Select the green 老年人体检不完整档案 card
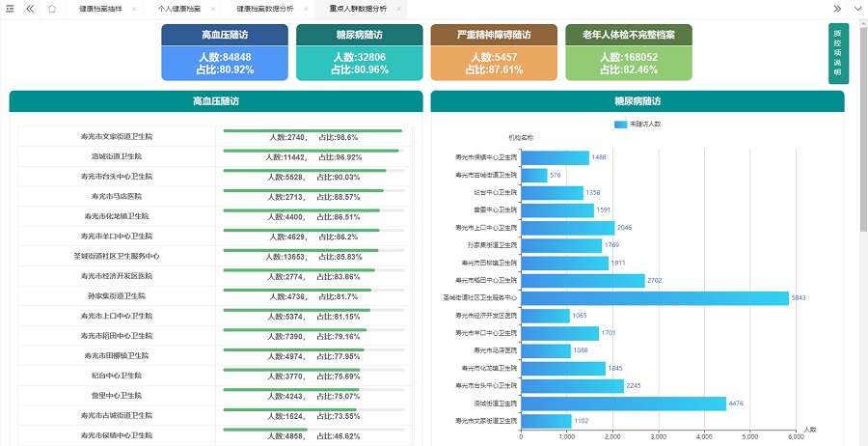 (629, 52)
